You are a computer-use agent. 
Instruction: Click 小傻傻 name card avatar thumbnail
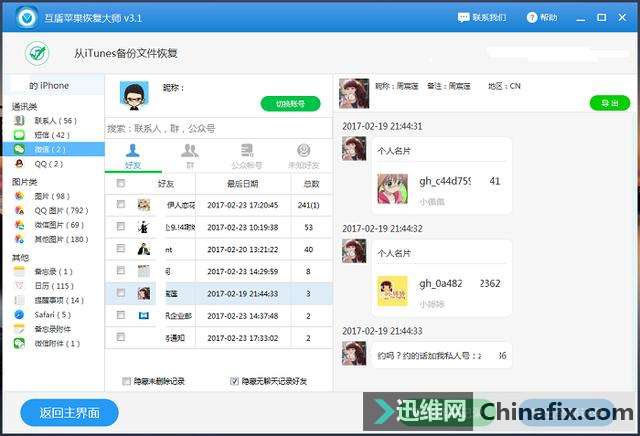point(392,291)
